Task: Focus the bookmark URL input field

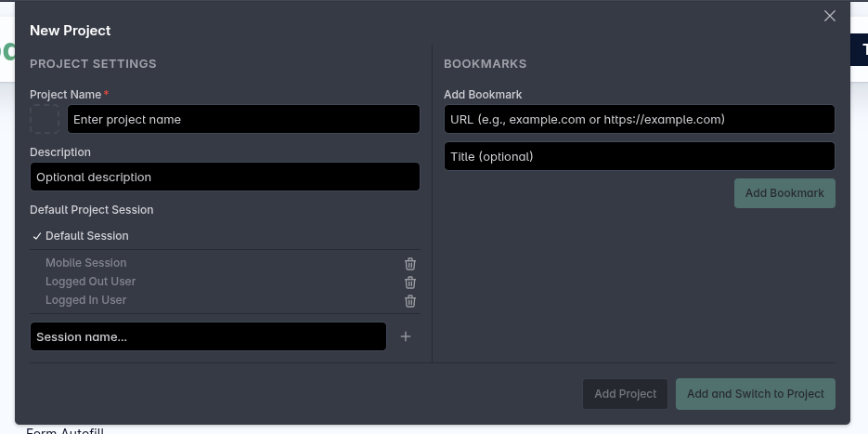Action: click(x=639, y=119)
